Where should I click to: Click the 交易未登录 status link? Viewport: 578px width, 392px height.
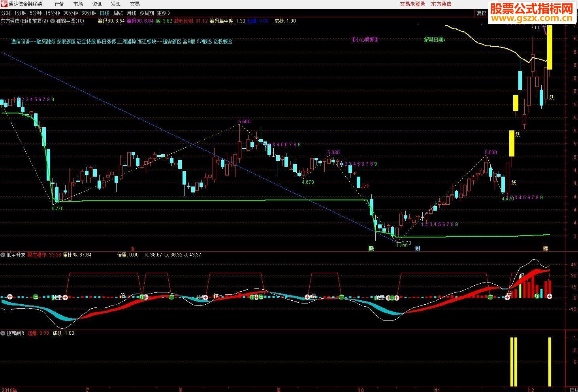412,4
